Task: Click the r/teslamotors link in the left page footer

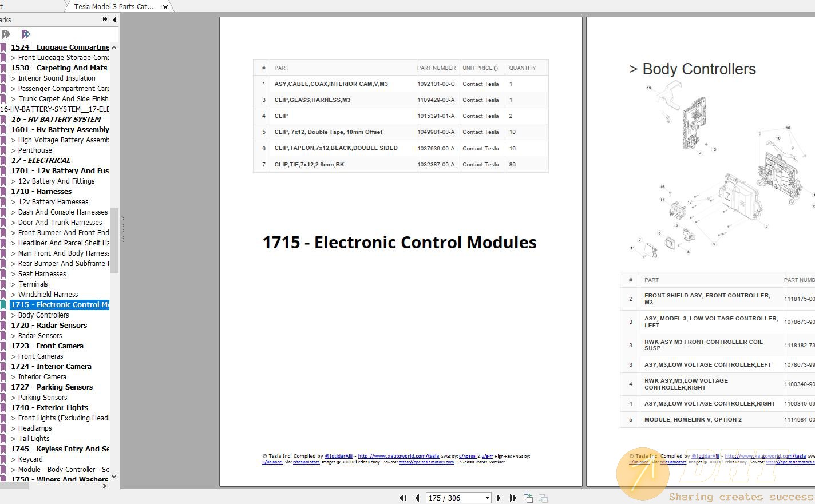Action: (306, 462)
